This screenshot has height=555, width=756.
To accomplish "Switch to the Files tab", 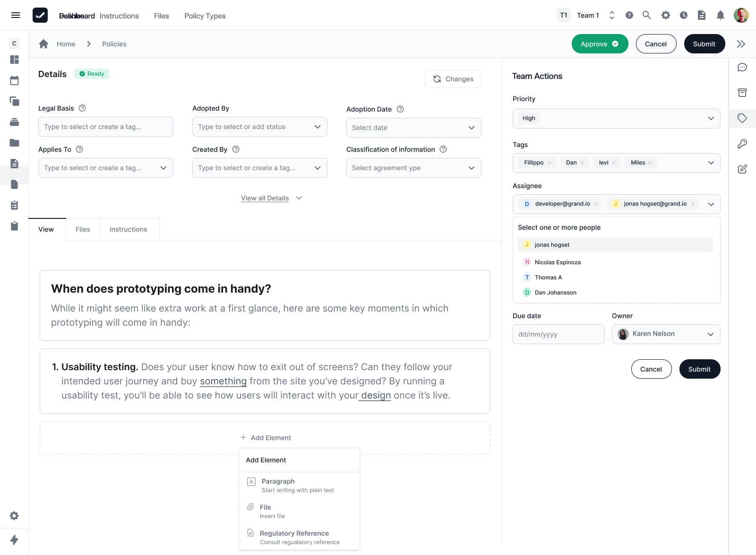I will (x=83, y=230).
